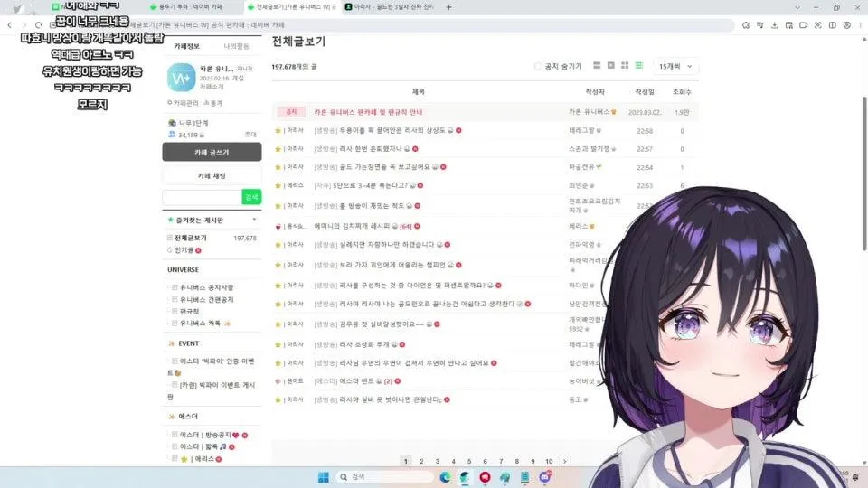Viewport: 868px width, 488px height.
Task: Select the 카페정보 sidebar tab
Action: pos(186,46)
